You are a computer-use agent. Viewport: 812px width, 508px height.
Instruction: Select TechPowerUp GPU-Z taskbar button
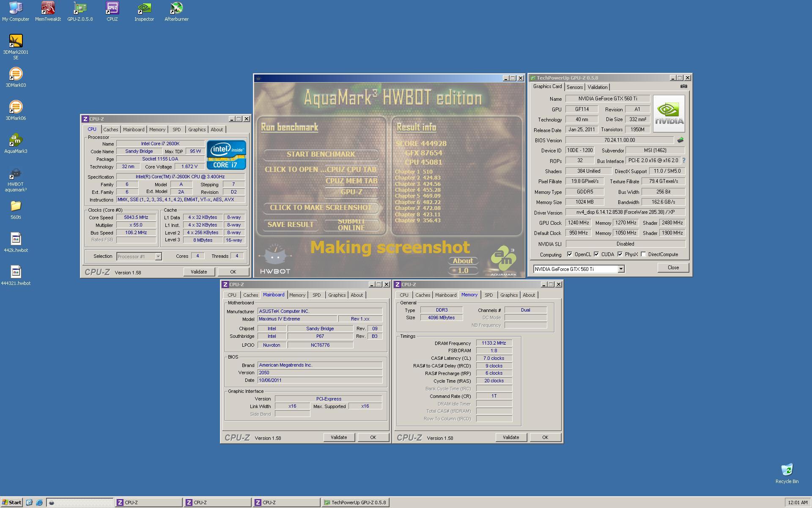tap(355, 502)
